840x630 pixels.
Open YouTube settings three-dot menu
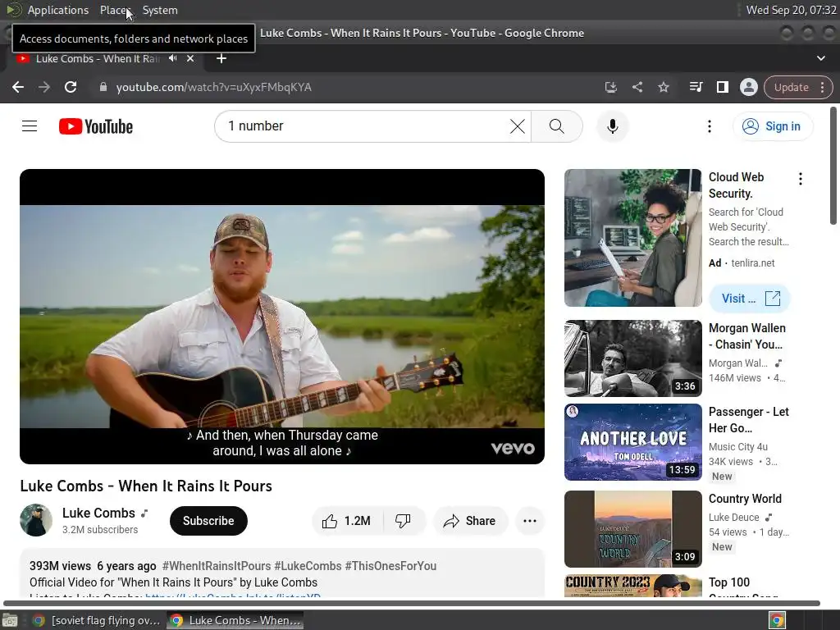(x=710, y=126)
